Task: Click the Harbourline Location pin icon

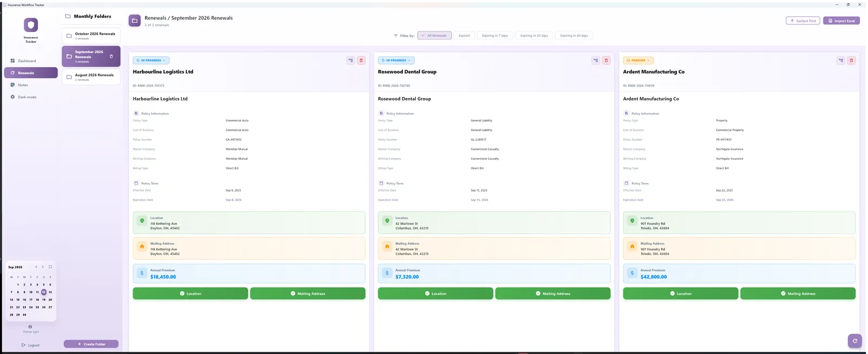Action: (142, 221)
